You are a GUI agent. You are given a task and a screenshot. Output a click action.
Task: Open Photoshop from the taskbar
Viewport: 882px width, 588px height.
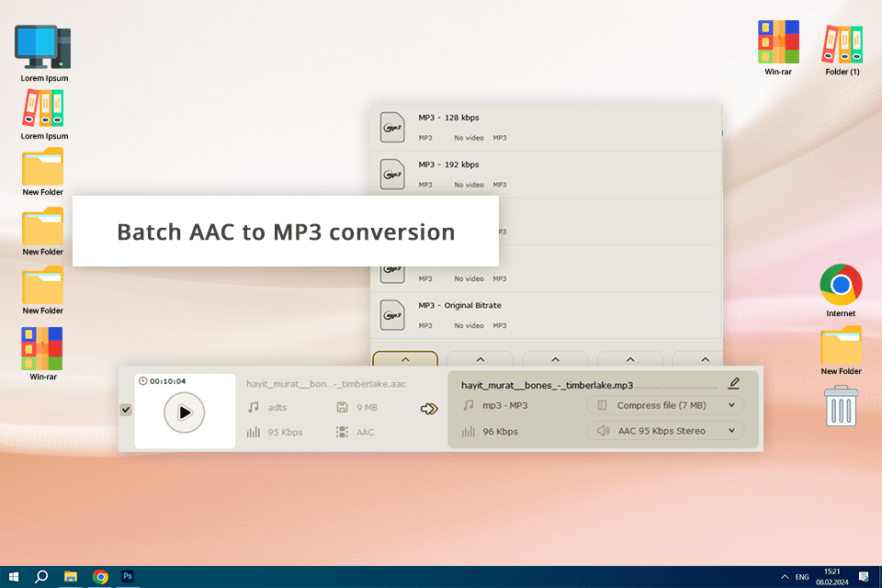tap(128, 577)
